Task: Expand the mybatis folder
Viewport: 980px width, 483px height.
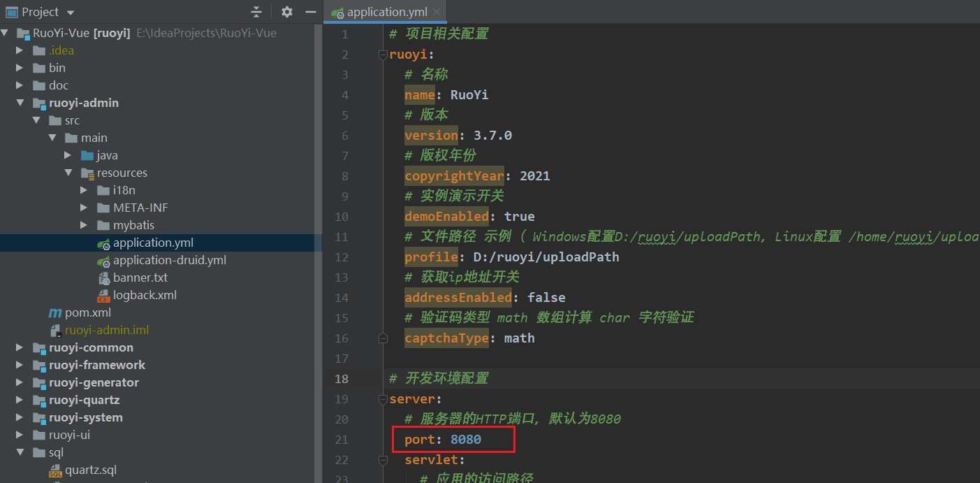Action: pyautogui.click(x=85, y=225)
